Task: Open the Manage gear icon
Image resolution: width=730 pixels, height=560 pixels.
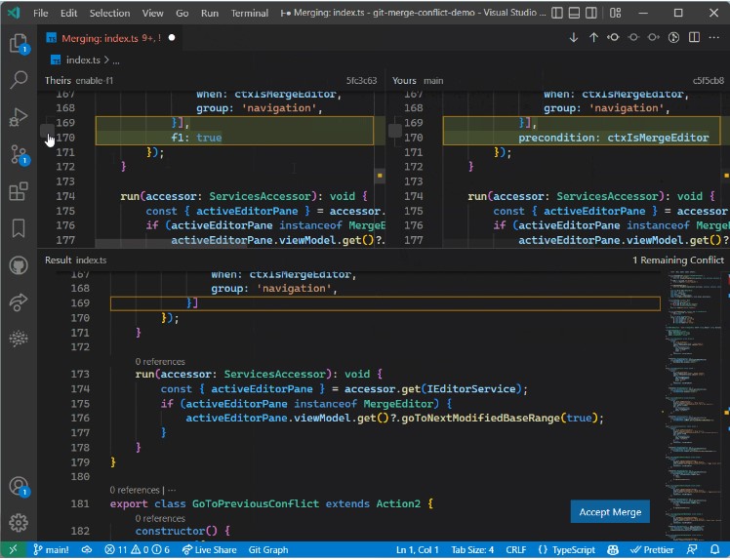Action: coord(19,522)
